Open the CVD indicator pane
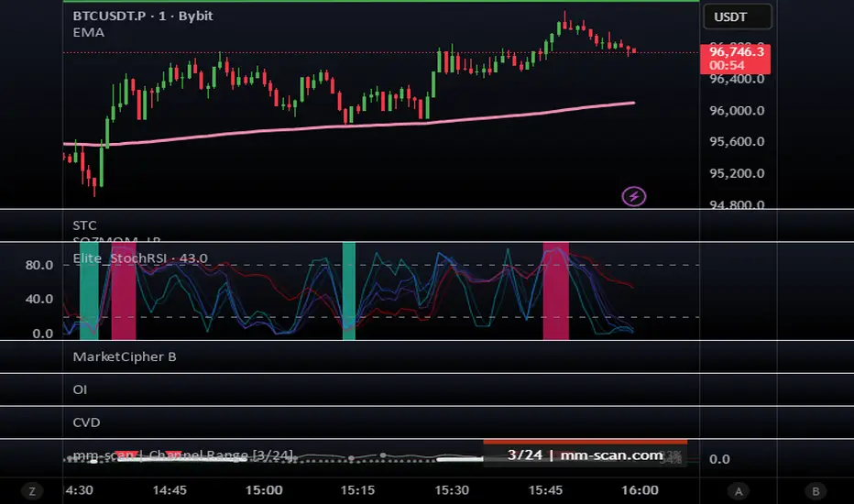 (x=86, y=422)
